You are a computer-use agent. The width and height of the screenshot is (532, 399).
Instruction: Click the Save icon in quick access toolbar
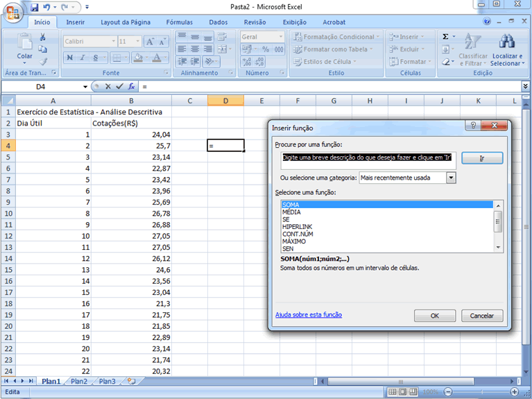coord(35,7)
